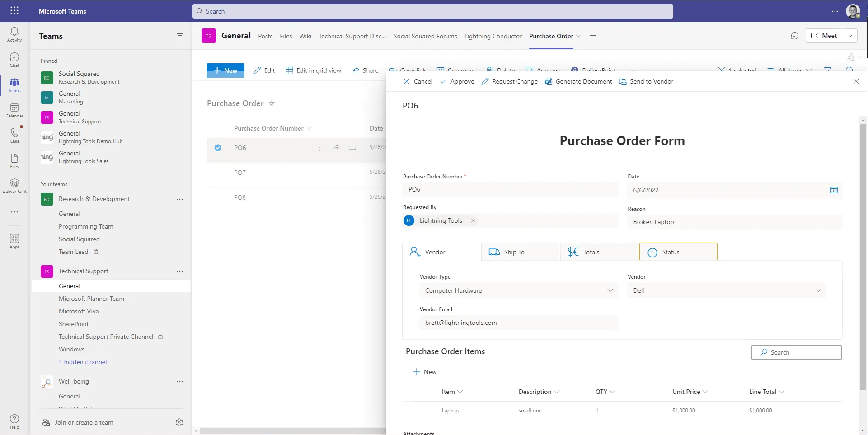Screen dimensions: 868x435
Task: Open the Wiki tab of the General channel
Action: pos(305,36)
